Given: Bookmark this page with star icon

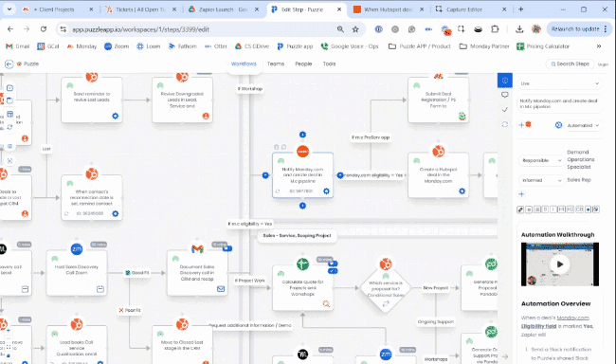Looking at the screenshot, I should pos(355,29).
